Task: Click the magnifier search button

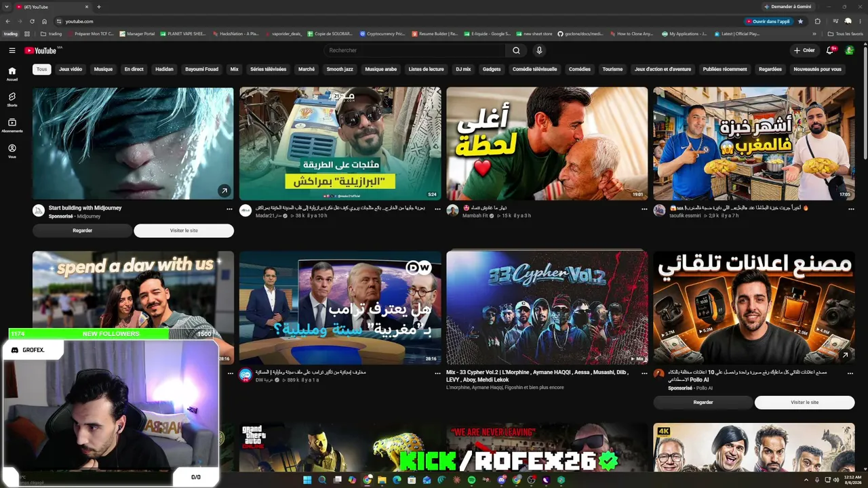Action: [x=516, y=50]
